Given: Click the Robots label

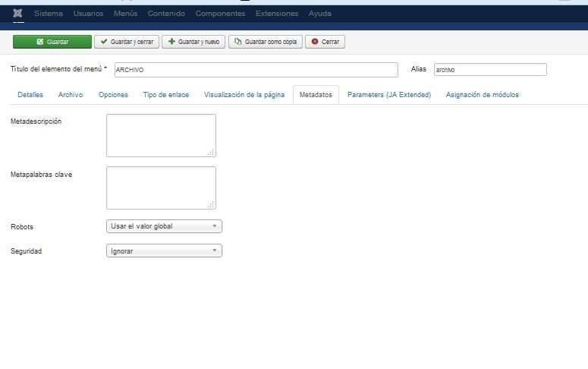Looking at the screenshot, I should [22, 227].
